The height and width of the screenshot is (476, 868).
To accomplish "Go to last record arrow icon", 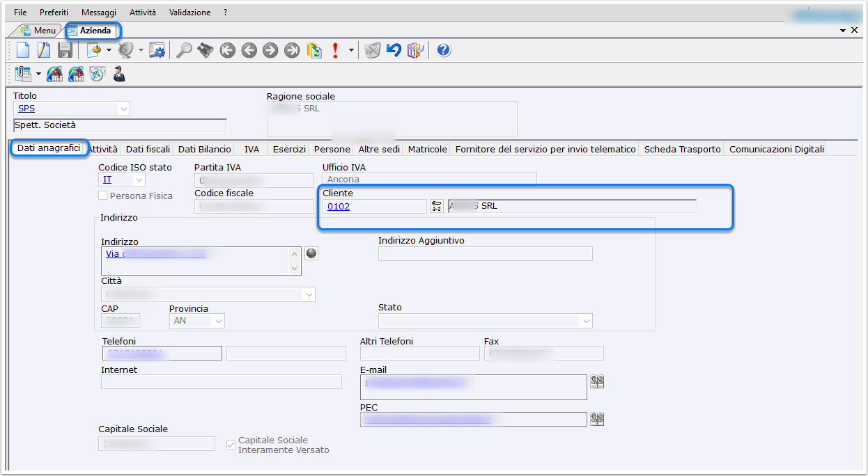I will [x=292, y=50].
